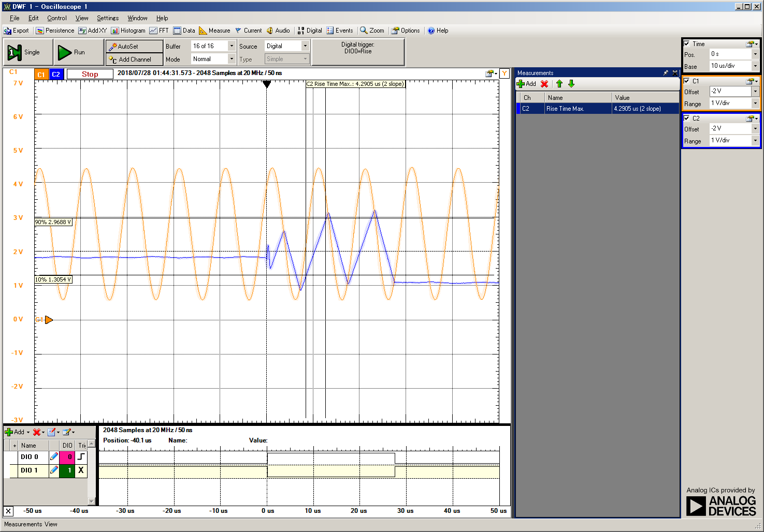The height and width of the screenshot is (532, 764).
Task: Toggle the Time checkbox
Action: (x=687, y=43)
